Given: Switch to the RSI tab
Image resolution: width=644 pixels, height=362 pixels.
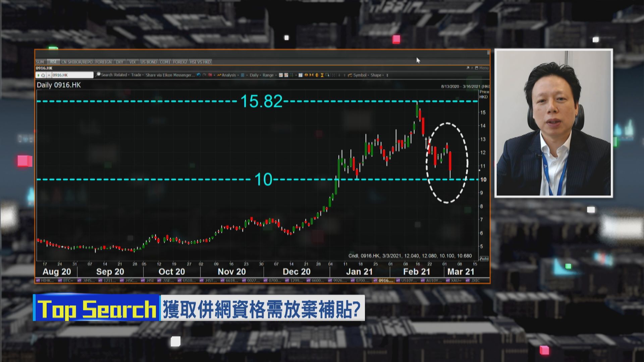Looking at the screenshot, I should coord(53,62).
